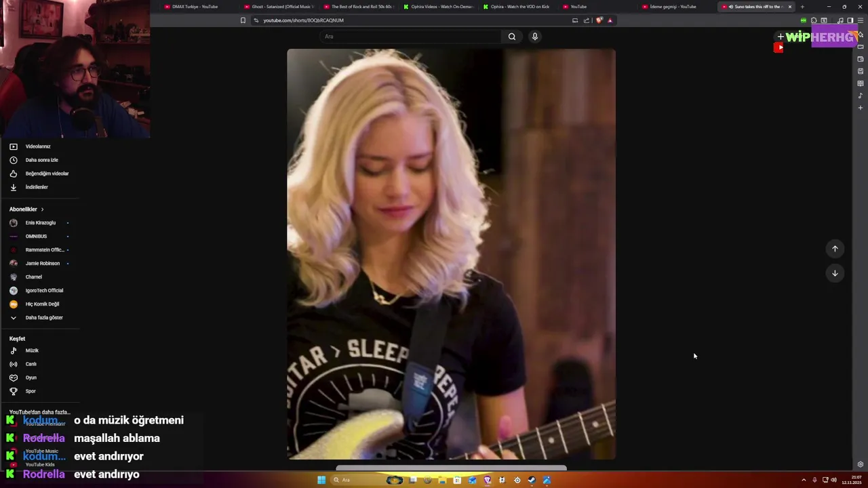Open the clock showing 21:07

851,480
